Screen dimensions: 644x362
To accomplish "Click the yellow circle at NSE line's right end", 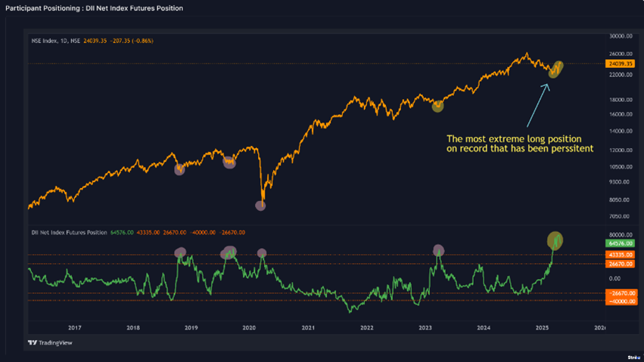I will click(556, 70).
